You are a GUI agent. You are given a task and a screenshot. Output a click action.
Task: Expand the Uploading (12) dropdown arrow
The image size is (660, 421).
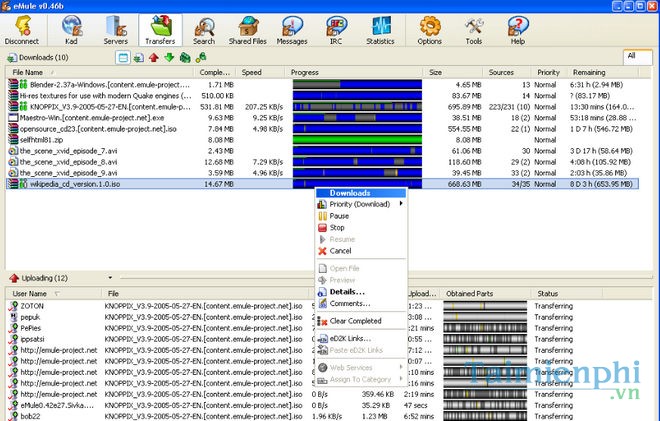(110, 278)
